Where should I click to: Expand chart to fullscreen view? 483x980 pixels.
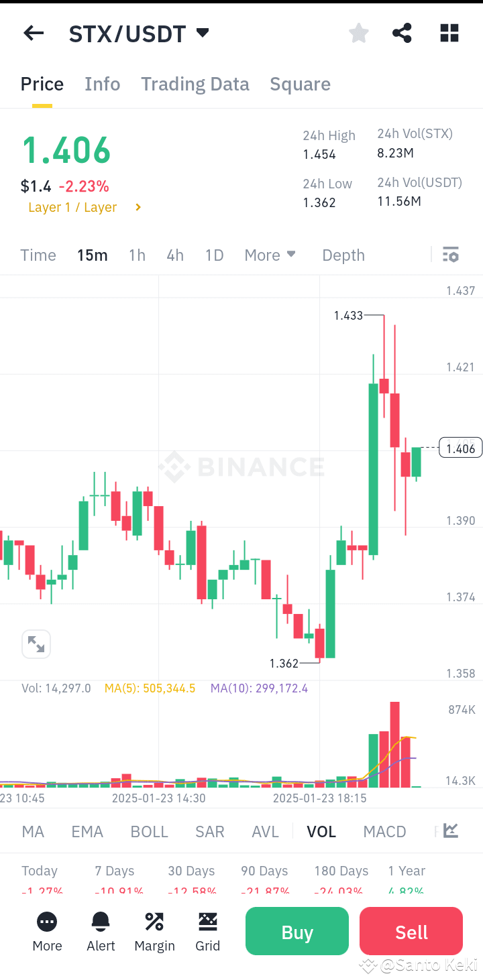[36, 644]
